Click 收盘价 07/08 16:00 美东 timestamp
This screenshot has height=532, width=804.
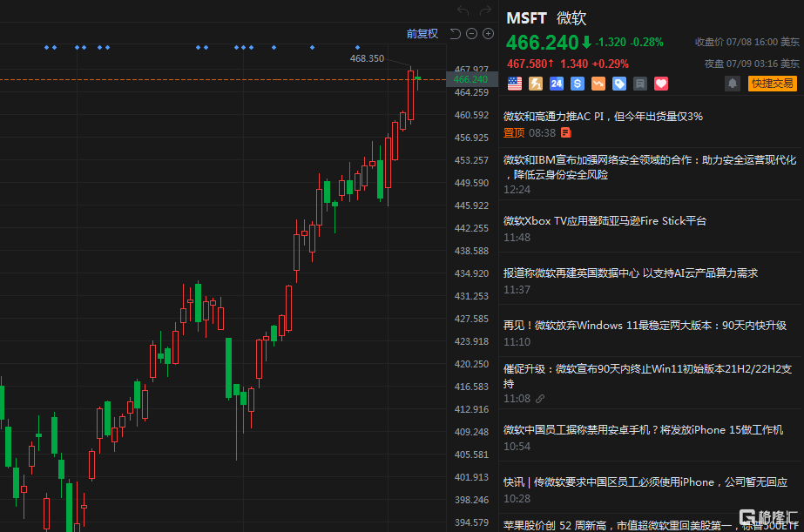(747, 42)
